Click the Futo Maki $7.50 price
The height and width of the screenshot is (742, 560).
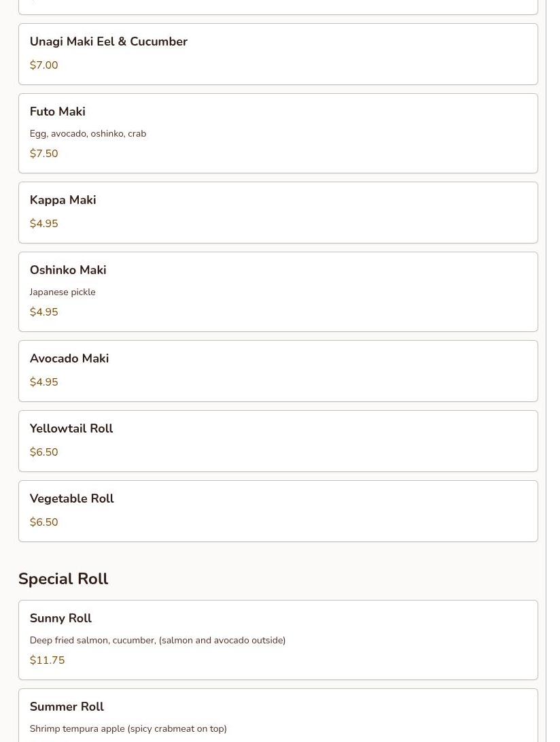coord(44,154)
